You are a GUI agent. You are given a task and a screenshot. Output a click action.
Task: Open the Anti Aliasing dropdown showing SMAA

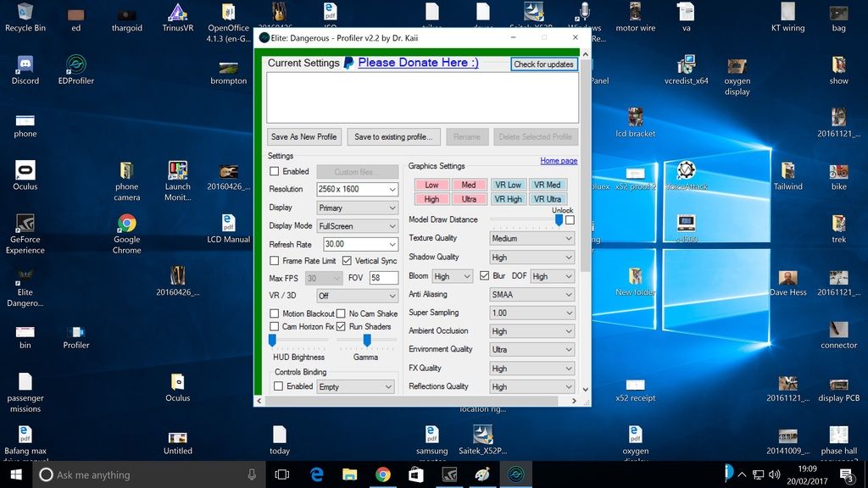click(532, 295)
